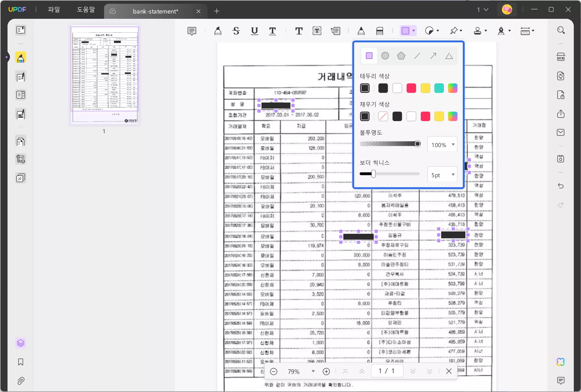This screenshot has height=392, width=581.
Task: Select the strikethrough tool
Action: point(236,31)
